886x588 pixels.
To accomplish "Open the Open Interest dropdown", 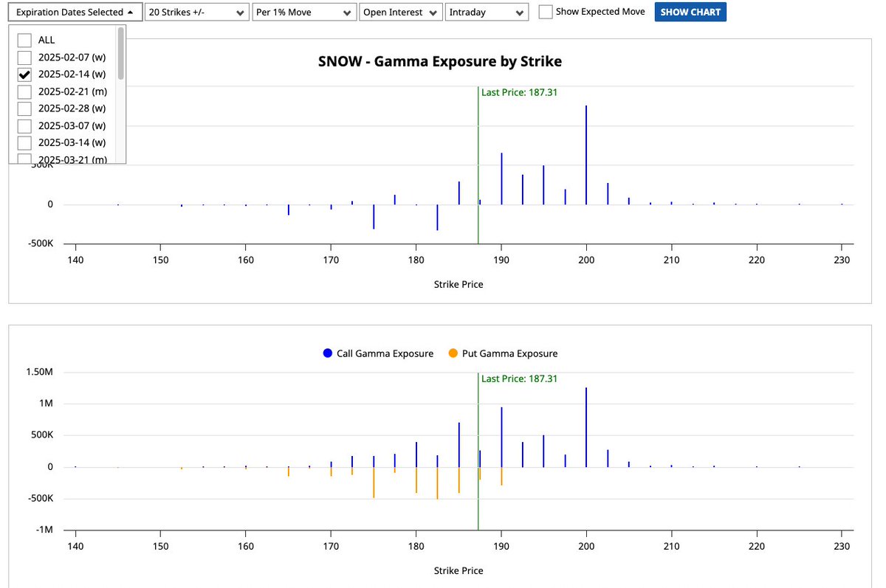I will (x=401, y=13).
